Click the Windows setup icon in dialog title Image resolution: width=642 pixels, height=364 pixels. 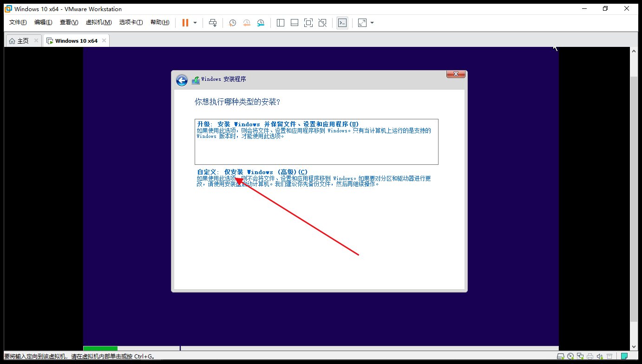pyautogui.click(x=196, y=80)
